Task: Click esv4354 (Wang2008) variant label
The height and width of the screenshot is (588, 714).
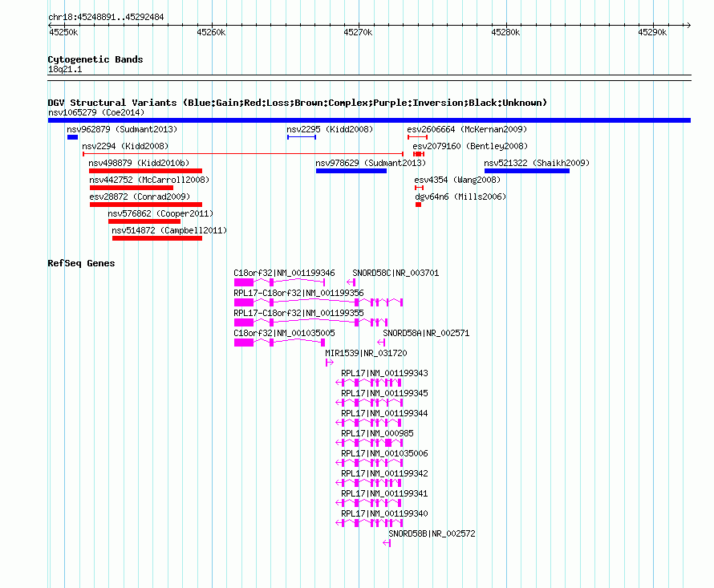Action: 457,180
